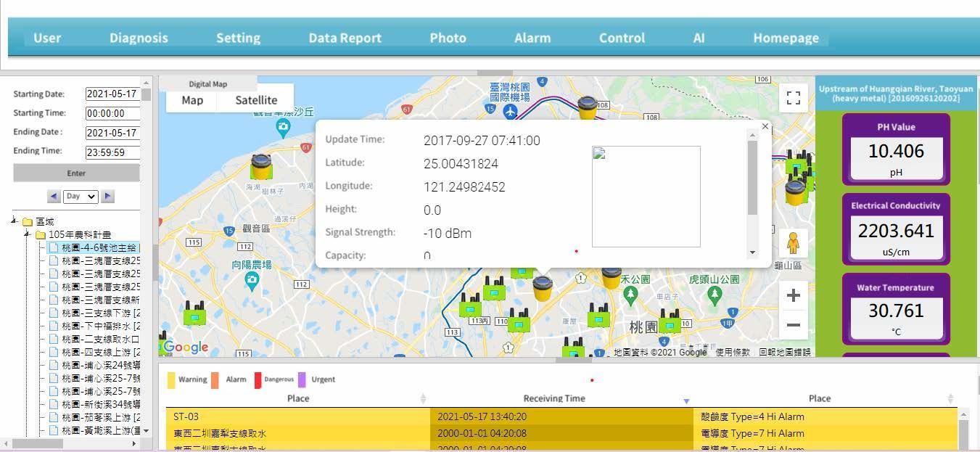Click the orange Alarm legend swatch
This screenshot has height=452, width=980.
pos(215,379)
